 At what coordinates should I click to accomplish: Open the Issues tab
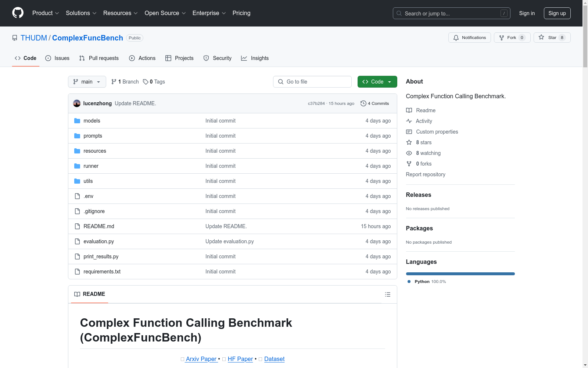click(57, 58)
